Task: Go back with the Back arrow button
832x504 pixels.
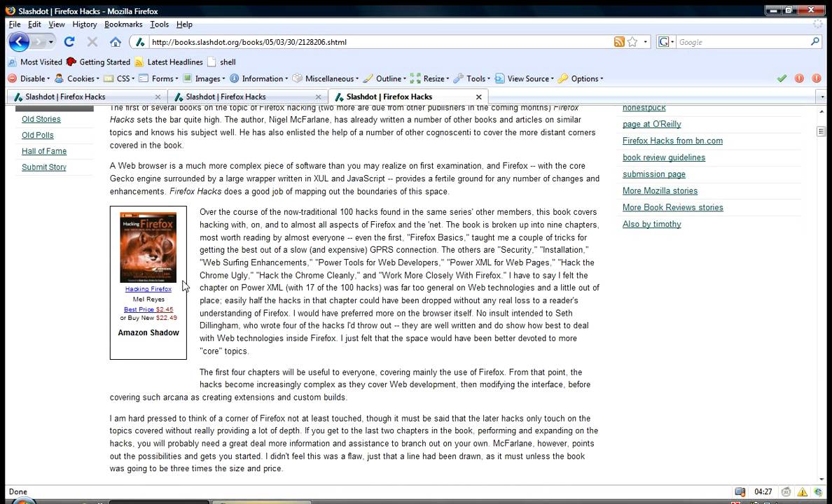Action: click(x=19, y=42)
